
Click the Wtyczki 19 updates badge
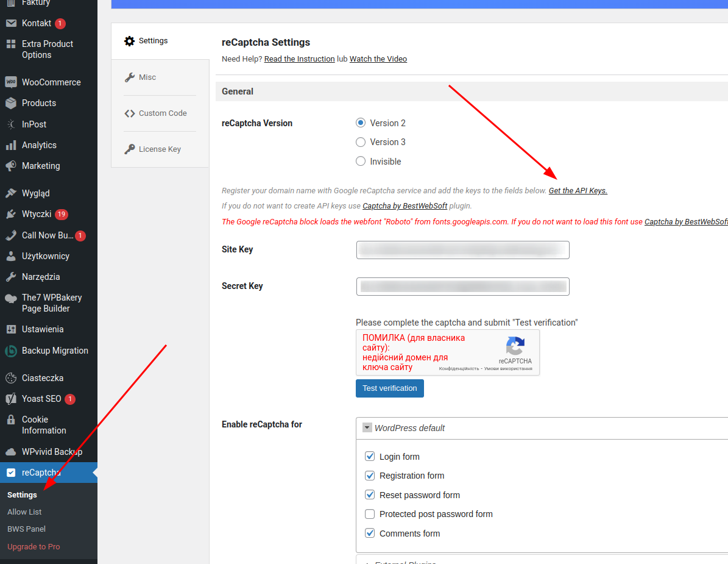point(62,214)
